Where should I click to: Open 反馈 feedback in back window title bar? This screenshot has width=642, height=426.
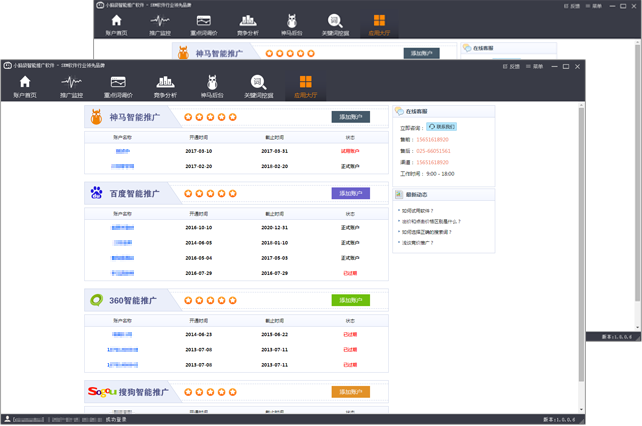(x=572, y=6)
